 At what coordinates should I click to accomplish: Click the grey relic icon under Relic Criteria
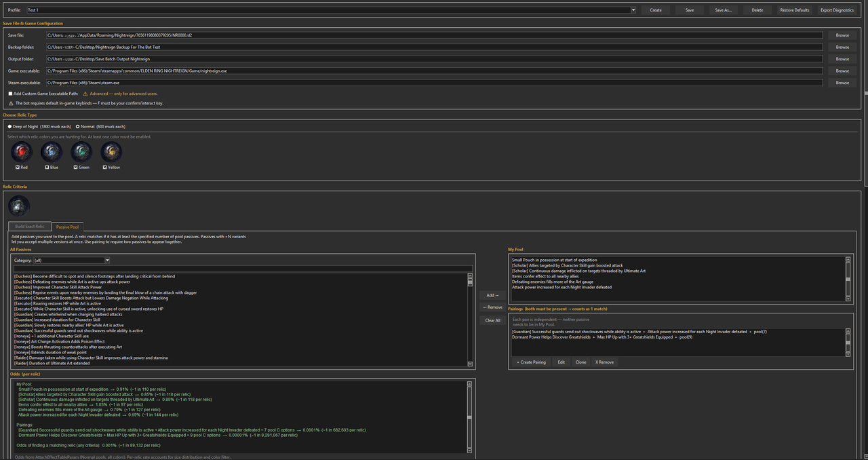[19, 206]
